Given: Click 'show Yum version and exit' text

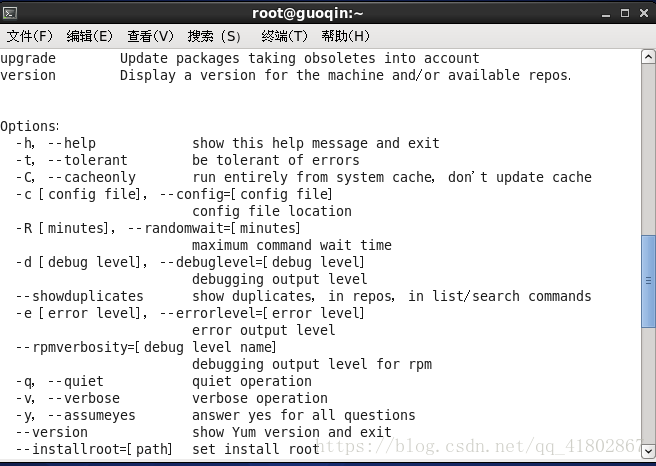Looking at the screenshot, I should click(x=292, y=432).
